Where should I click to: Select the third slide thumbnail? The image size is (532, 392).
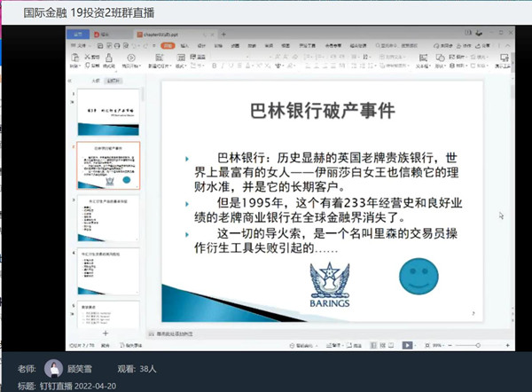pyautogui.click(x=106, y=219)
